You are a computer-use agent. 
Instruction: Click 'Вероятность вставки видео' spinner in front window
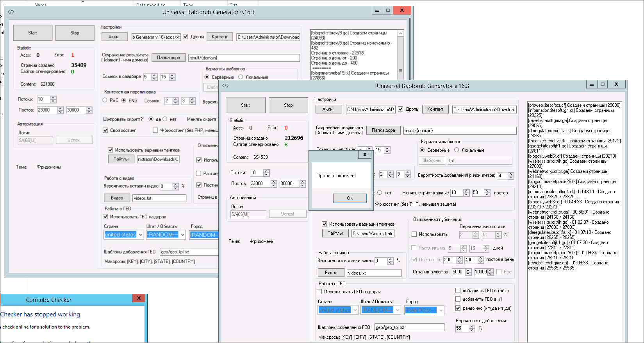pos(391,261)
